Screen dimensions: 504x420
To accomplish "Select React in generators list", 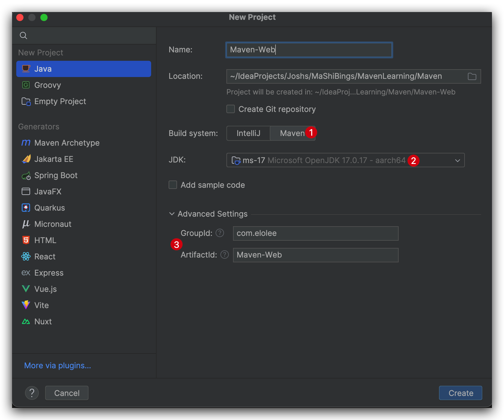I will tap(84, 257).
